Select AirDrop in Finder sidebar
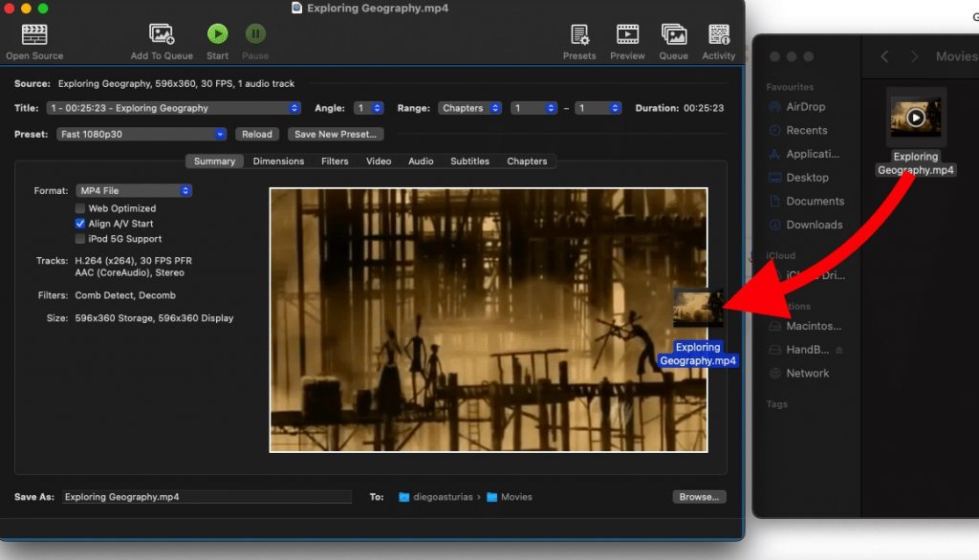Viewport: 979px width, 560px height. point(805,107)
